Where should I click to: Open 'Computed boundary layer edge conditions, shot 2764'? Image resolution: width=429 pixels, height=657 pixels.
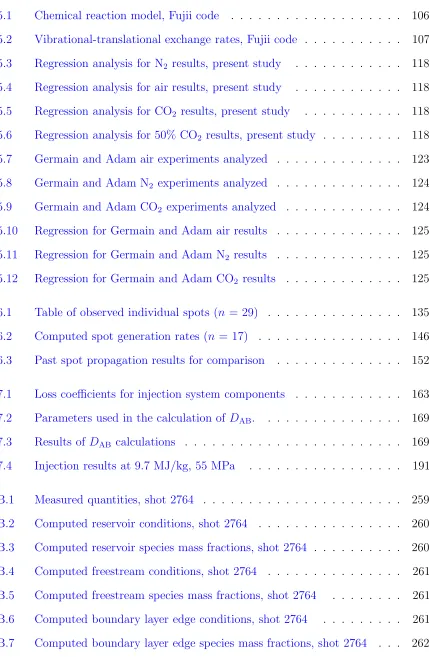pyautogui.click(x=171, y=619)
